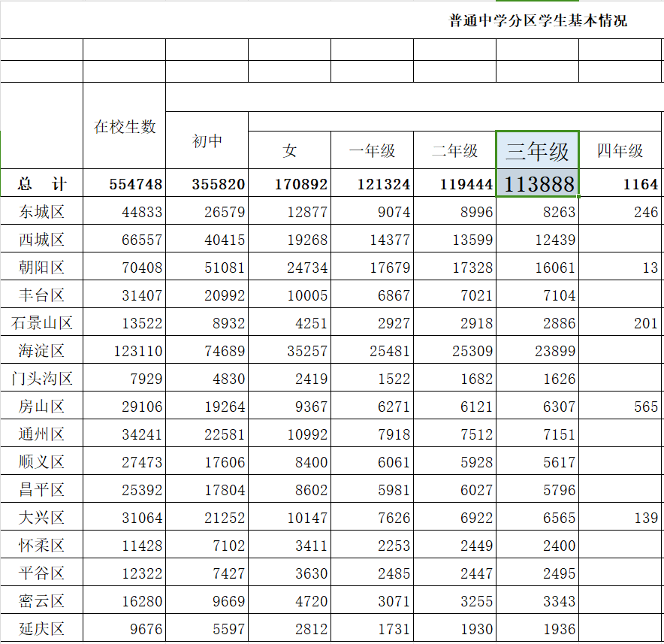Select the title 普通中学分区学生基本情况
The height and width of the screenshot is (644, 664).
pos(538,20)
